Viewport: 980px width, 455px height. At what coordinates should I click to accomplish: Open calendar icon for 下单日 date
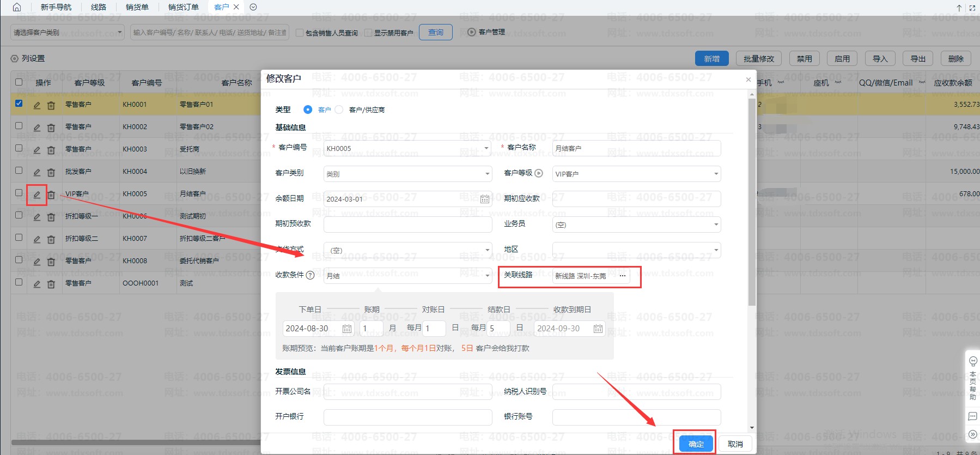(346, 329)
